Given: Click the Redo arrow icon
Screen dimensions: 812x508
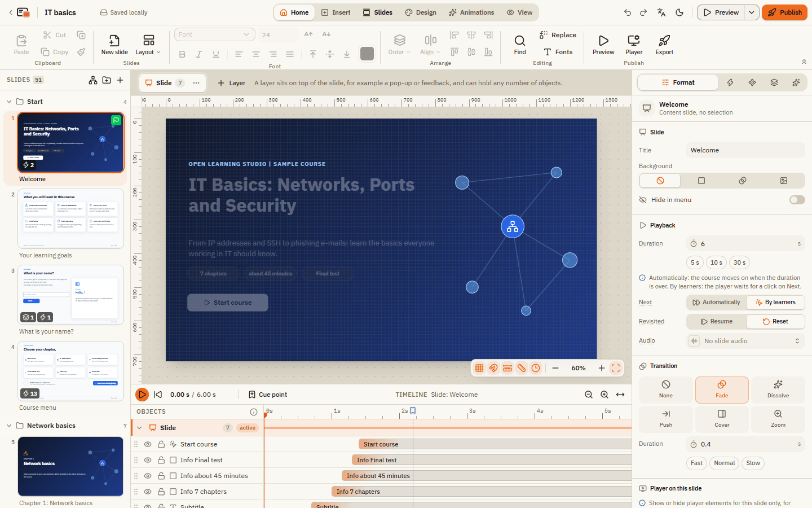Looking at the screenshot, I should pos(643,12).
